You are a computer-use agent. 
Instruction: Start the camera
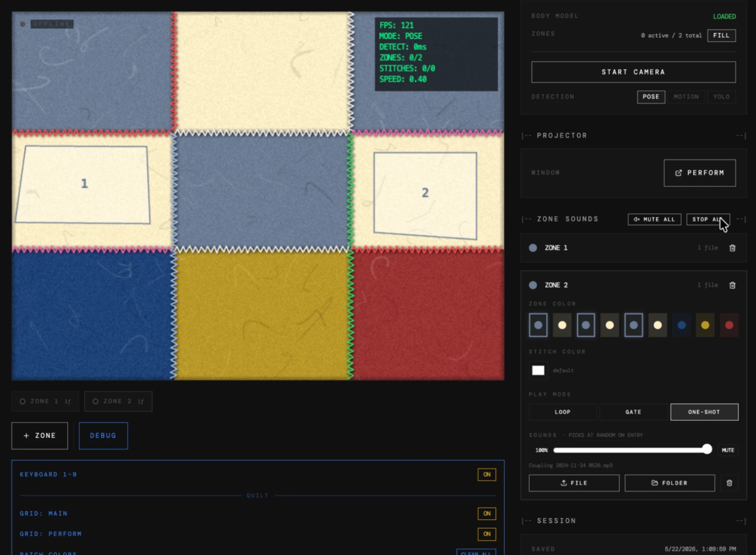pos(633,72)
